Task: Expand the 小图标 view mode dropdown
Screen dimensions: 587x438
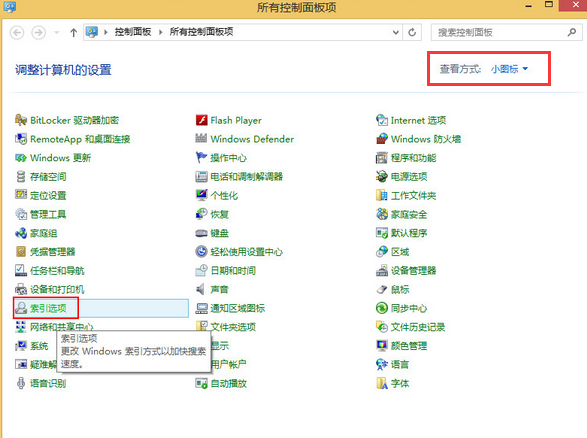Action: coord(509,69)
